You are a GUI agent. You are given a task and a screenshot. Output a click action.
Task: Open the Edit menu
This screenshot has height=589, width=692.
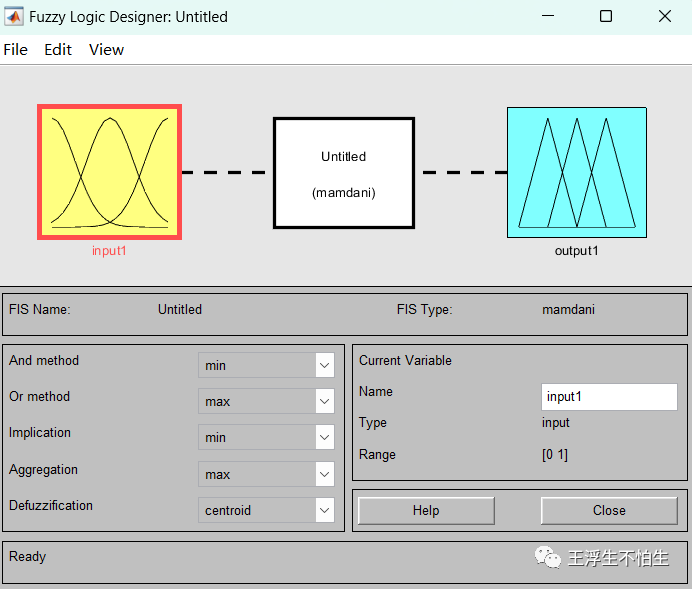click(58, 50)
